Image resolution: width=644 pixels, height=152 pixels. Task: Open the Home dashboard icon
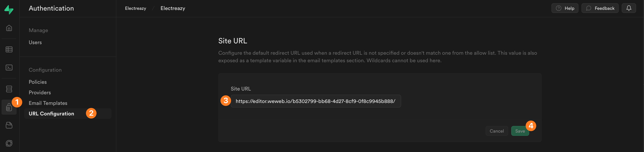[9, 28]
